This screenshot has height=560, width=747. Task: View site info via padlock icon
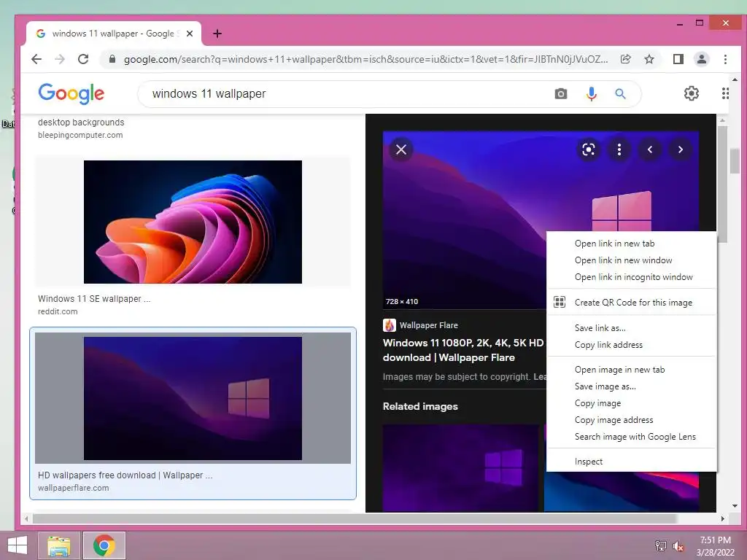point(112,59)
